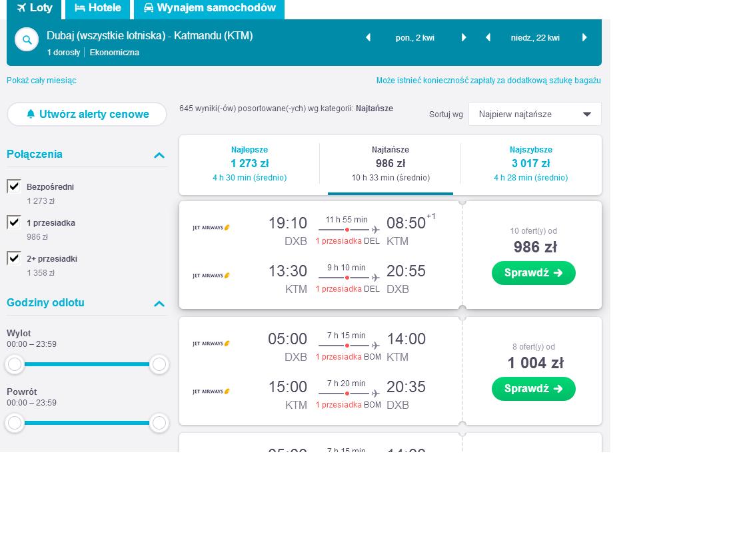This screenshot has width=747, height=560.
Task: Open the Sortuj wg dropdown
Action: coord(534,115)
